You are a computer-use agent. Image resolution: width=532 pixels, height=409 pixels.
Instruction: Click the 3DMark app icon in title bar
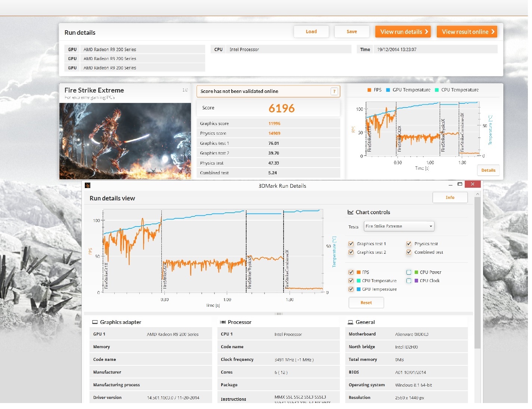pyautogui.click(x=87, y=185)
